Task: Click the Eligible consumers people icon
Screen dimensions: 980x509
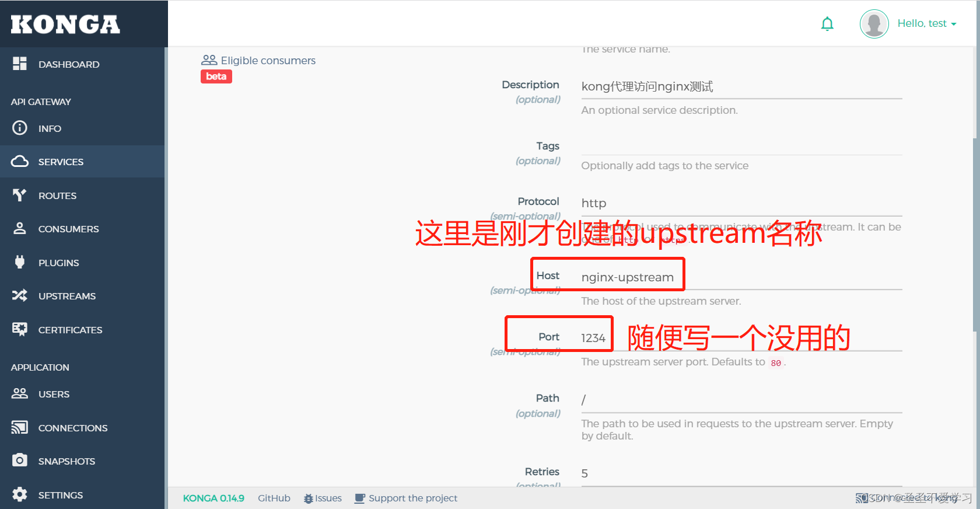Action: [209, 60]
